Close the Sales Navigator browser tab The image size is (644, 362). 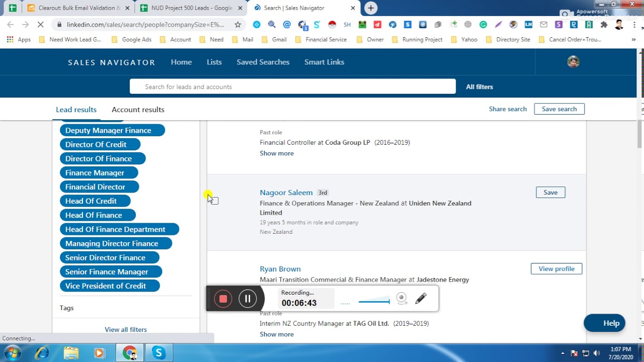pos(353,8)
